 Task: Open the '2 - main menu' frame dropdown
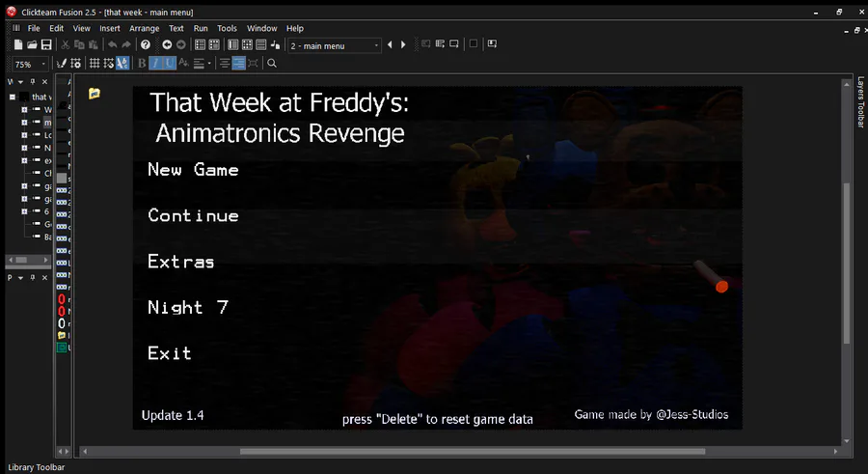(x=376, y=45)
